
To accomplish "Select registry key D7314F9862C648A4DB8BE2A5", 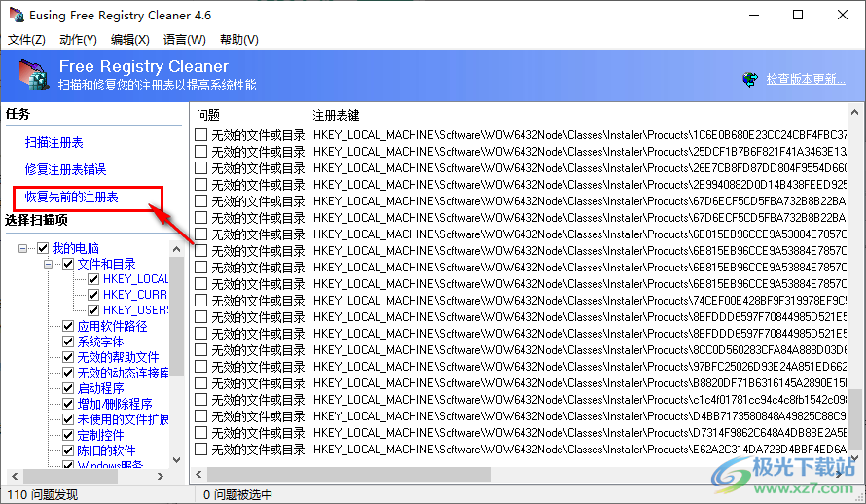I will (579, 433).
